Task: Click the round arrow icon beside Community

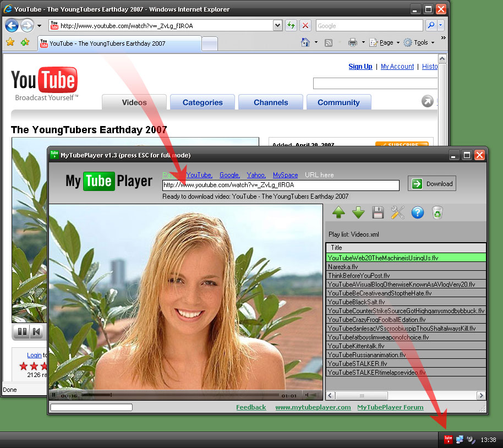Action: (427, 101)
